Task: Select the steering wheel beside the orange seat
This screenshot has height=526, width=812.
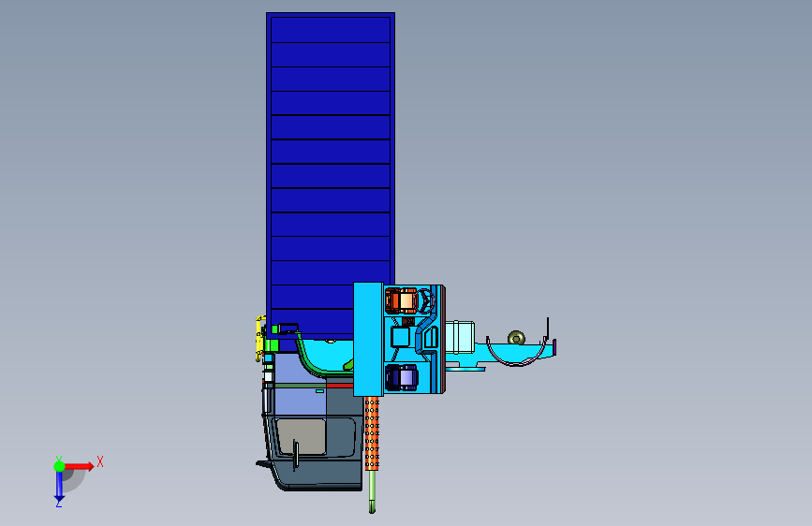Action: pos(425,301)
